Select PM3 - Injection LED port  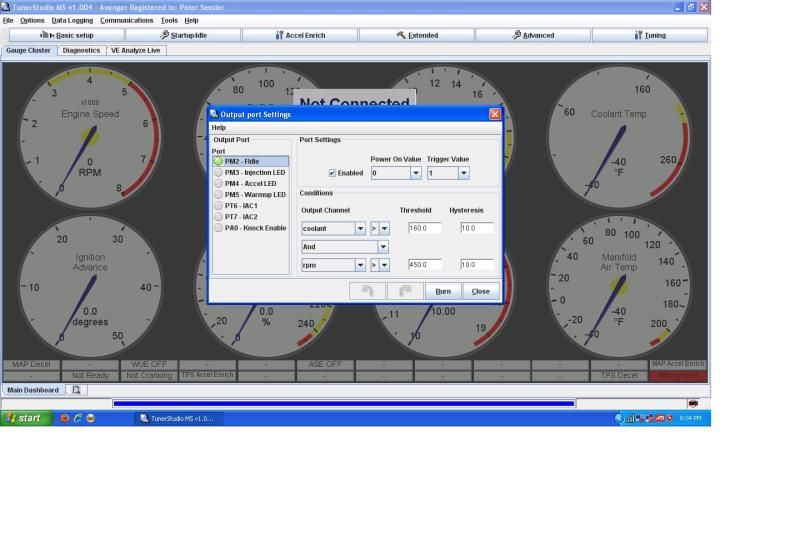[254, 172]
